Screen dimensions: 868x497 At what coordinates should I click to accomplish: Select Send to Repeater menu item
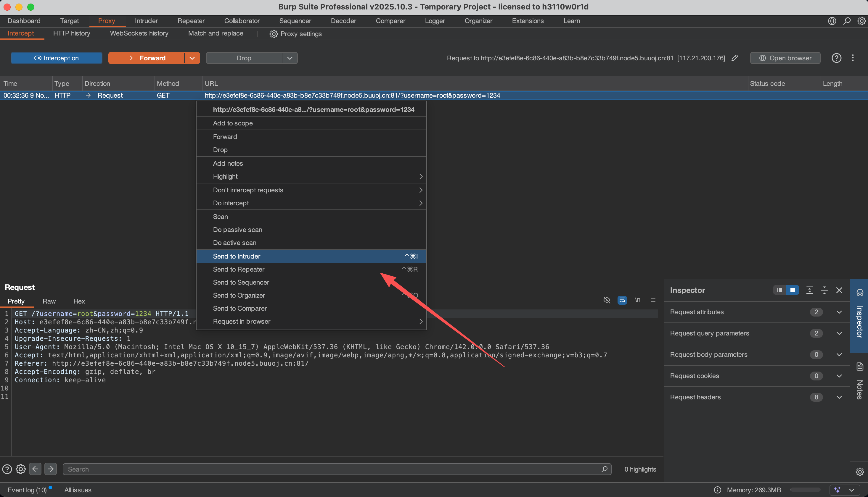pyautogui.click(x=239, y=269)
